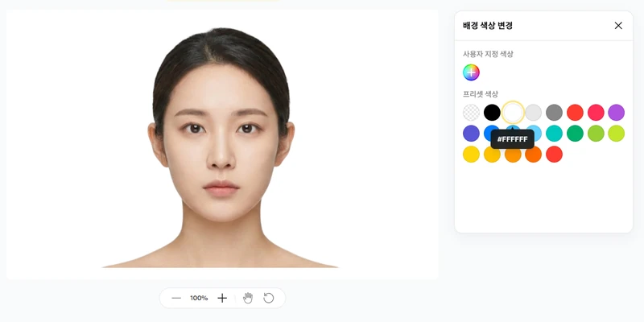The image size is (644, 322).
Task: Select the pink-red preset swatch
Action: 596,113
